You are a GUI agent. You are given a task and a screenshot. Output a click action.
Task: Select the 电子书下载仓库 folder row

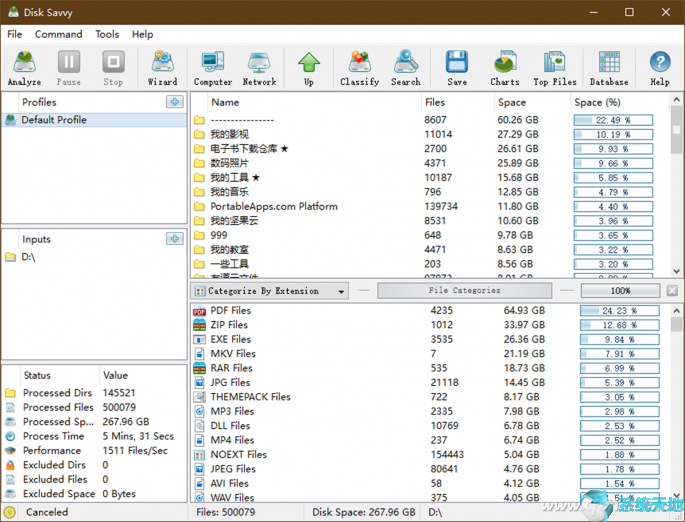(x=430, y=149)
